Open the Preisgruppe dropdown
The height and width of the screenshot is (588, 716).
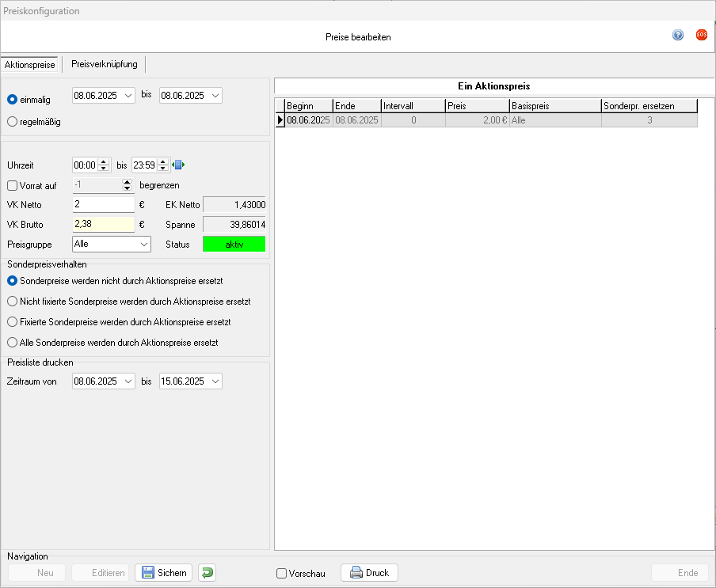[x=143, y=245]
